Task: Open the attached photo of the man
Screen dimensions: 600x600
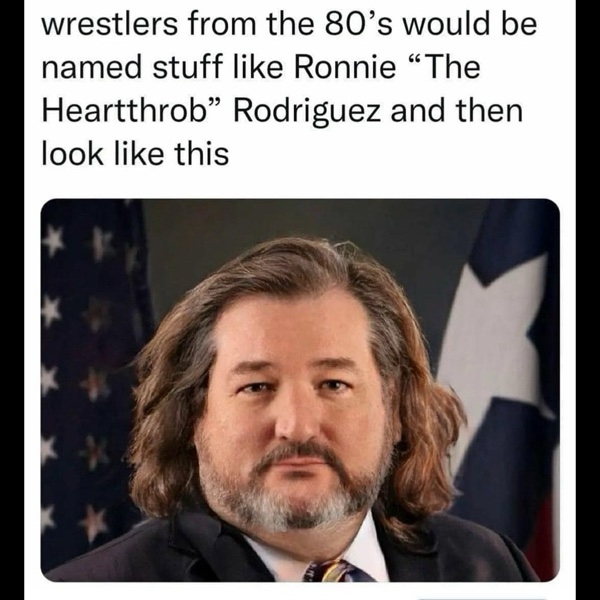Action: (x=300, y=390)
